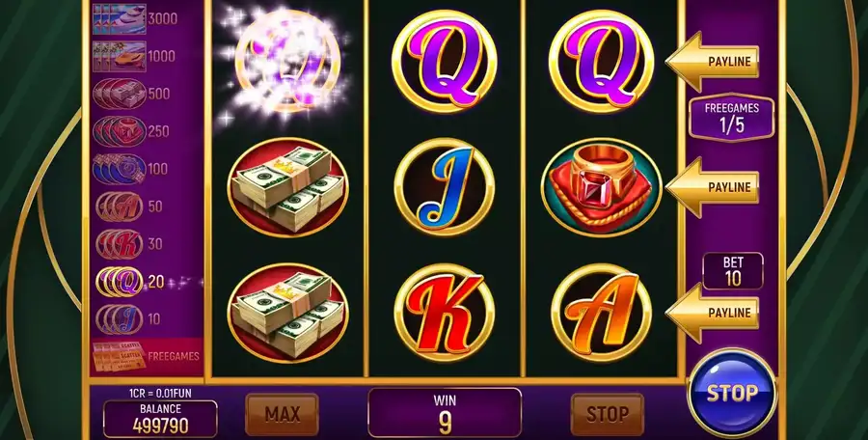The image size is (868, 440).
Task: Click the BET 10 display
Action: tap(733, 271)
